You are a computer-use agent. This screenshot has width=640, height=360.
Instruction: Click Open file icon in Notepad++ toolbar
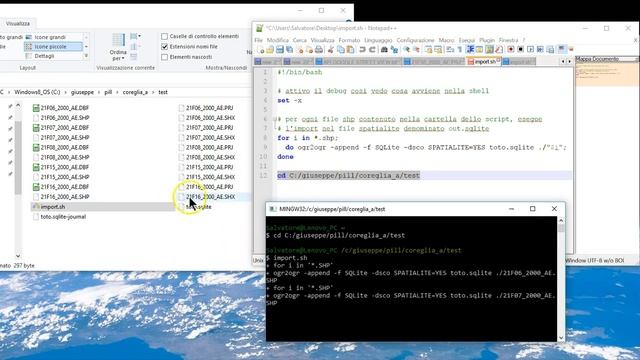(x=270, y=50)
